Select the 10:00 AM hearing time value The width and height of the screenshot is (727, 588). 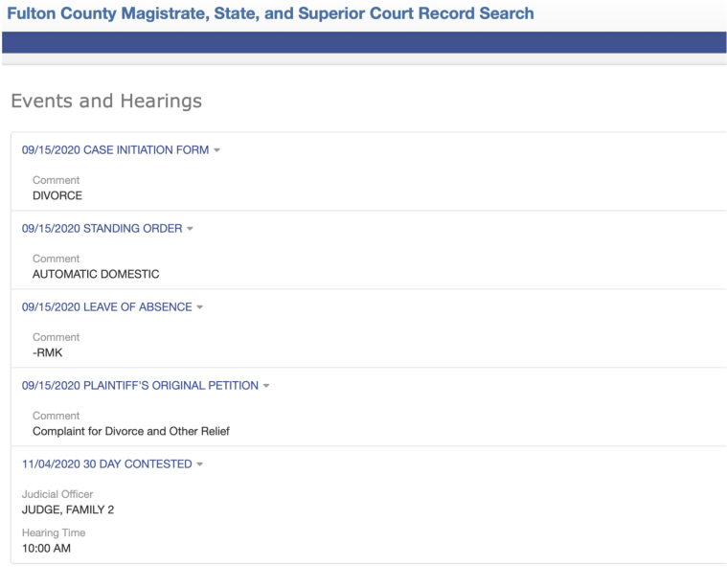coord(46,548)
